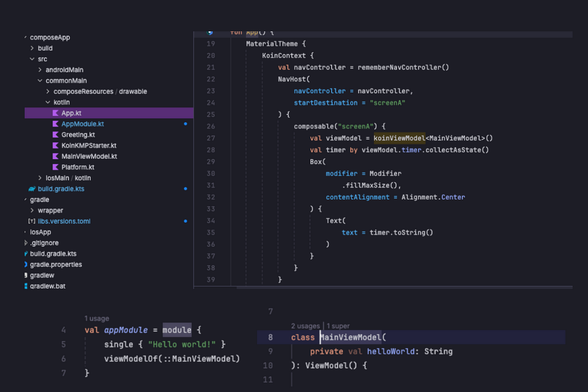Click the blue modified dot beside AppModule.kt
Image resolution: width=588 pixels, height=392 pixels.
[x=185, y=124]
